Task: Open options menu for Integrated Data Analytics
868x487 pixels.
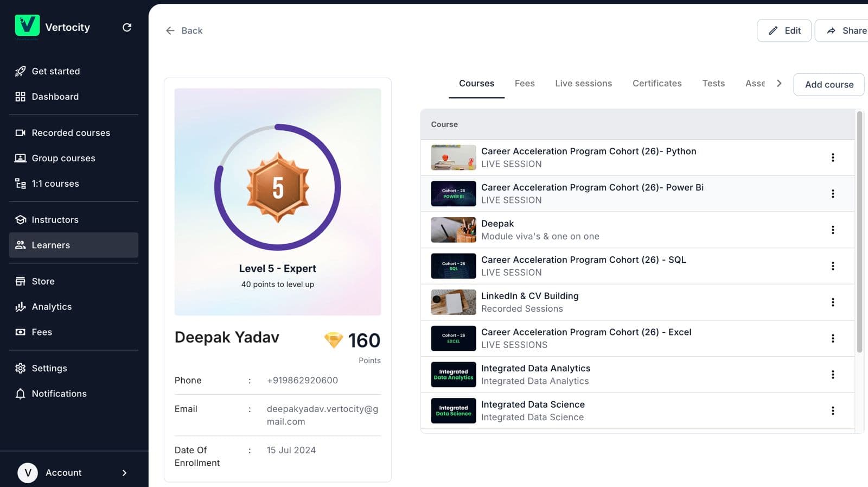Action: [x=833, y=375]
